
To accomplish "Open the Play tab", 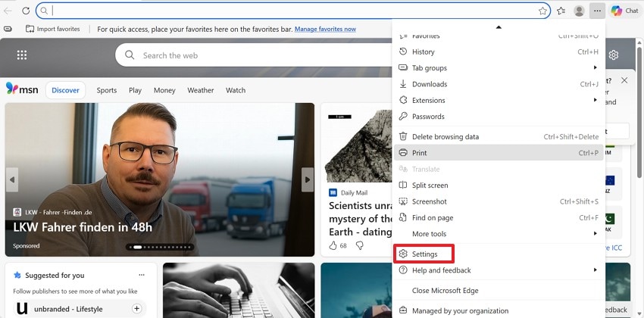I will (x=135, y=90).
